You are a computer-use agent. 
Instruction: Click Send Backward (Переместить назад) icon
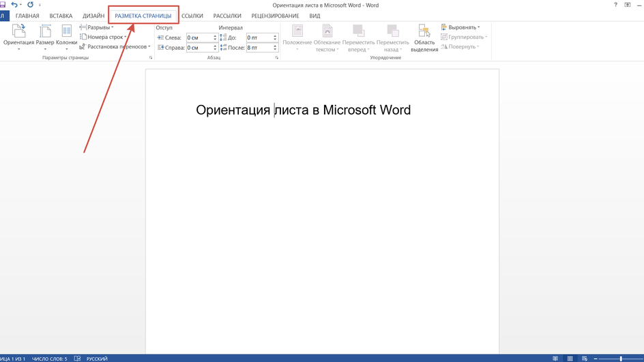coord(393,31)
